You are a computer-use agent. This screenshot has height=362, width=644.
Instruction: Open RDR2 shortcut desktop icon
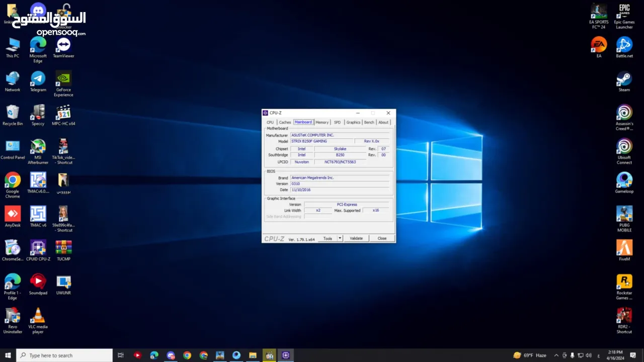coord(624,321)
